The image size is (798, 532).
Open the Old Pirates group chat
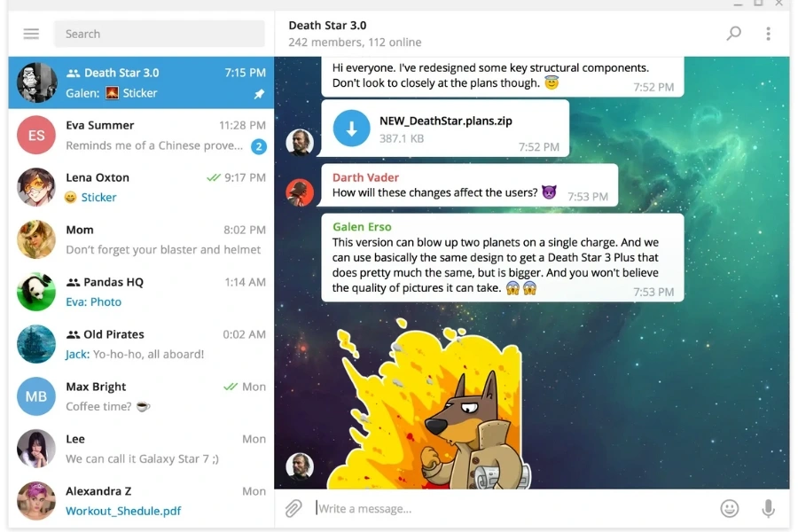[141, 344]
